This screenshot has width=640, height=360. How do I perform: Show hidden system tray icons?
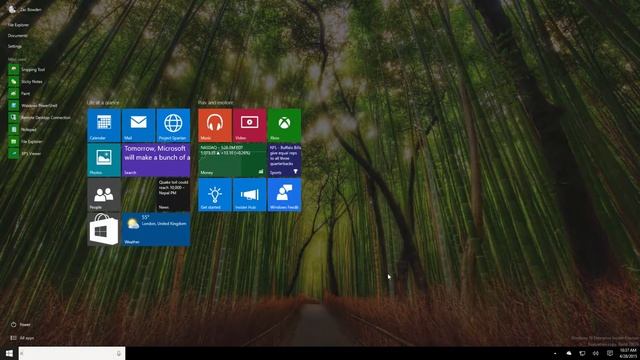[555, 353]
